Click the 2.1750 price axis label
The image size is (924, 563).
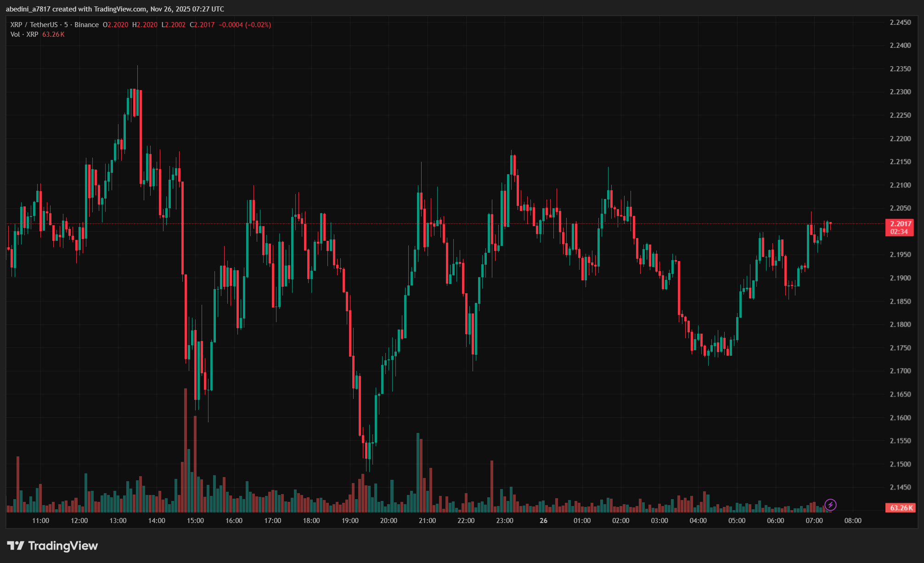point(900,348)
